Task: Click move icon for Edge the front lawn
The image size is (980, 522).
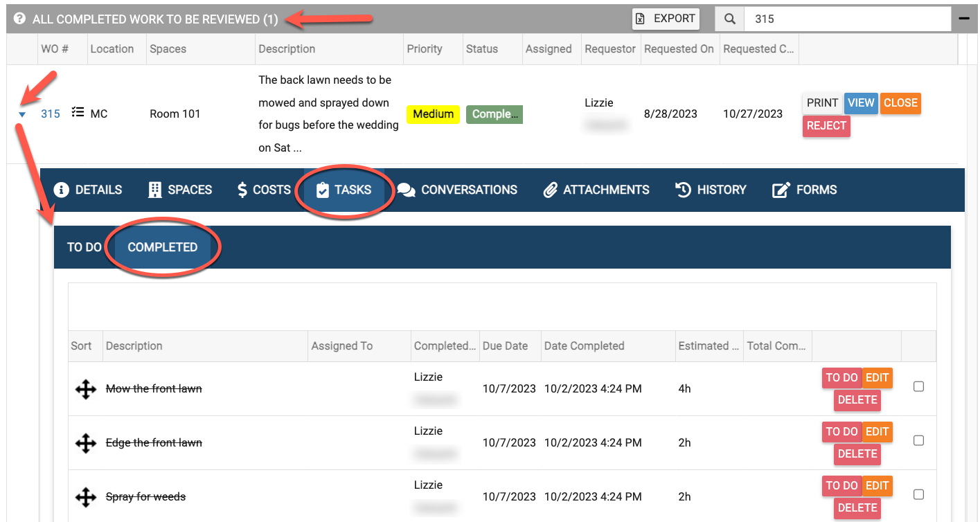Action: click(x=85, y=443)
